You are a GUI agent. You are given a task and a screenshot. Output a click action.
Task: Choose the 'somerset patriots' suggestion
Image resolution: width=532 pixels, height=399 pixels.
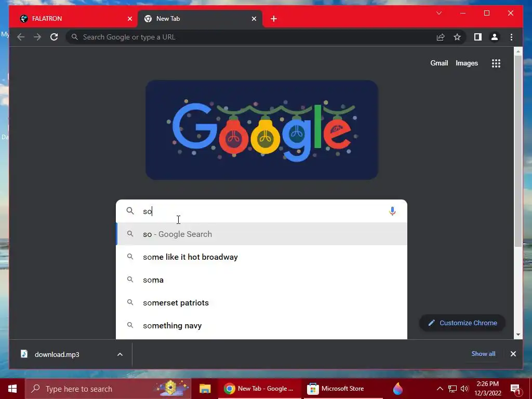(x=262, y=303)
